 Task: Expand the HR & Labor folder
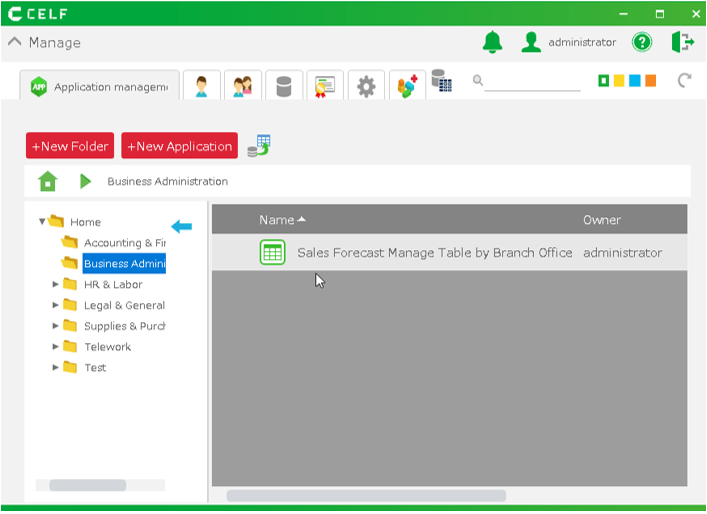[56, 284]
